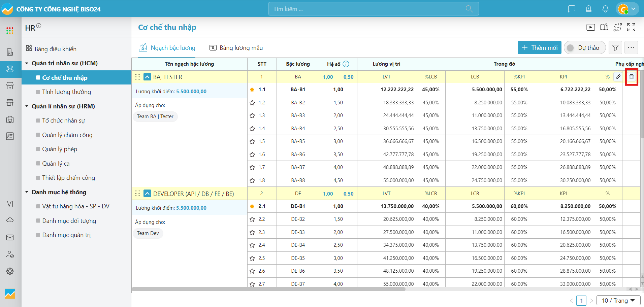
Task: Open the user guide book icon
Action: point(604,27)
